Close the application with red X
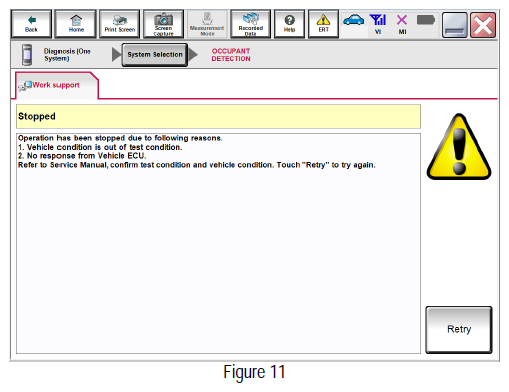 tap(483, 25)
